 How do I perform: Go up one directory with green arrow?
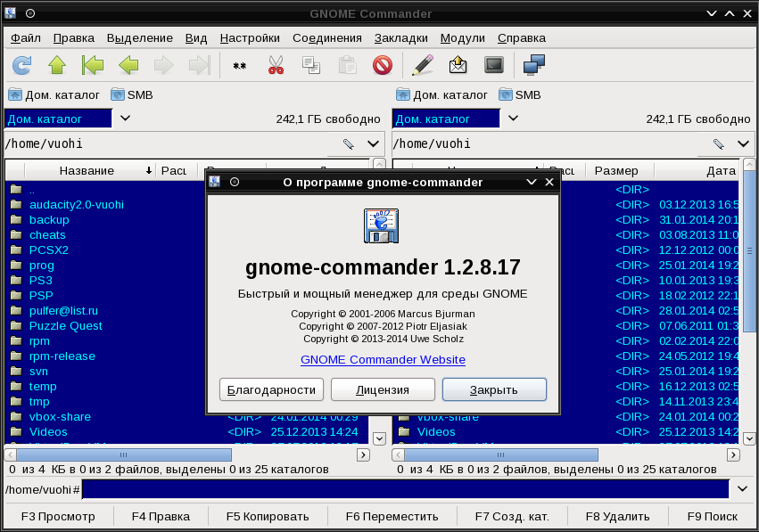click(x=57, y=65)
